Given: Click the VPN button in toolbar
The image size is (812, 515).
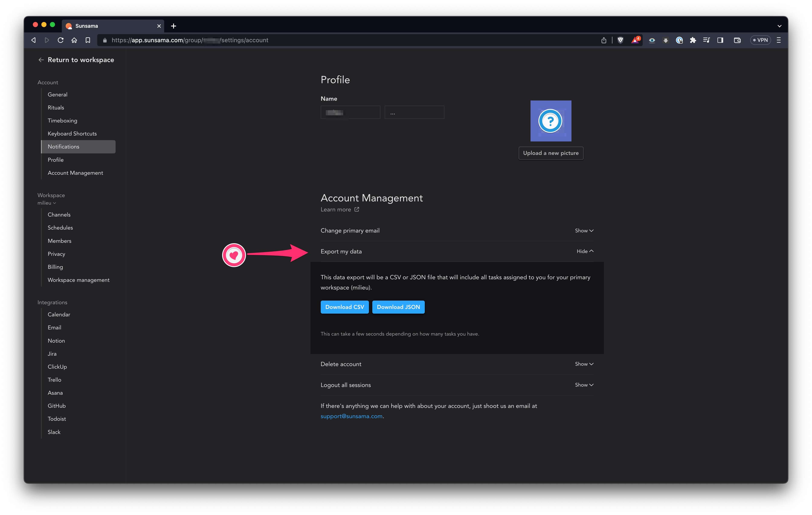Looking at the screenshot, I should tap(760, 40).
